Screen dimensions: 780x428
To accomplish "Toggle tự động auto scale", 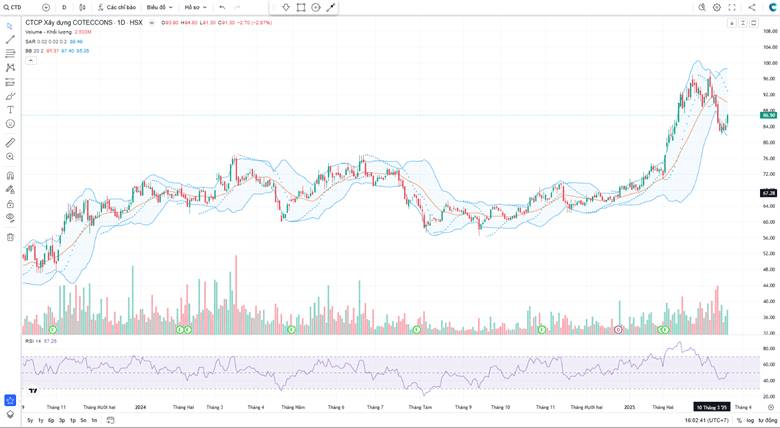I will click(768, 421).
